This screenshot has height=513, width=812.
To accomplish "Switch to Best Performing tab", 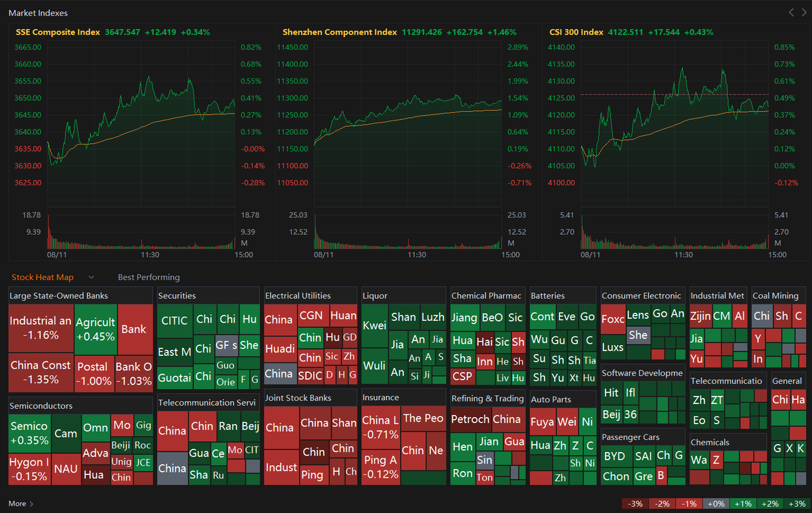I will point(149,277).
